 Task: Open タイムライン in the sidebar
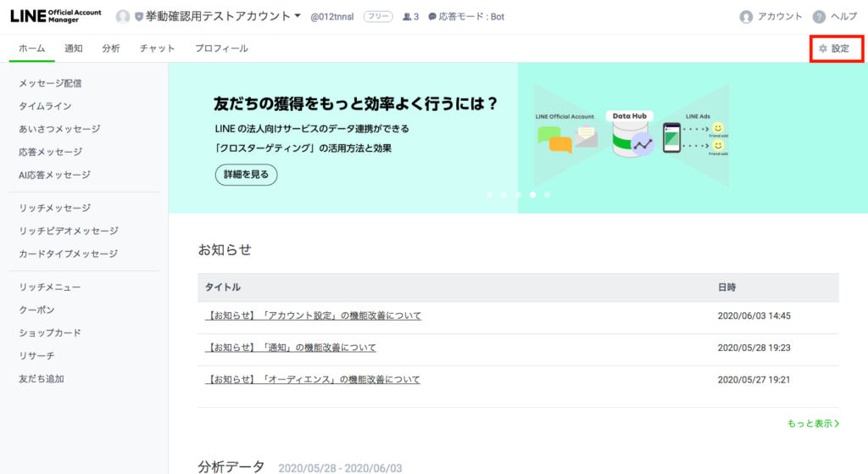(45, 106)
